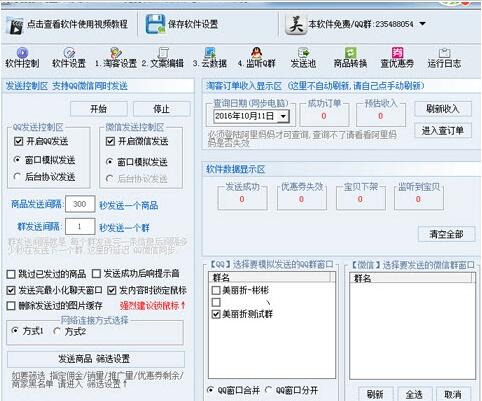482x401 pixels.
Task: Click 点击查看软件使用视频教程 text
Action: click(77, 24)
